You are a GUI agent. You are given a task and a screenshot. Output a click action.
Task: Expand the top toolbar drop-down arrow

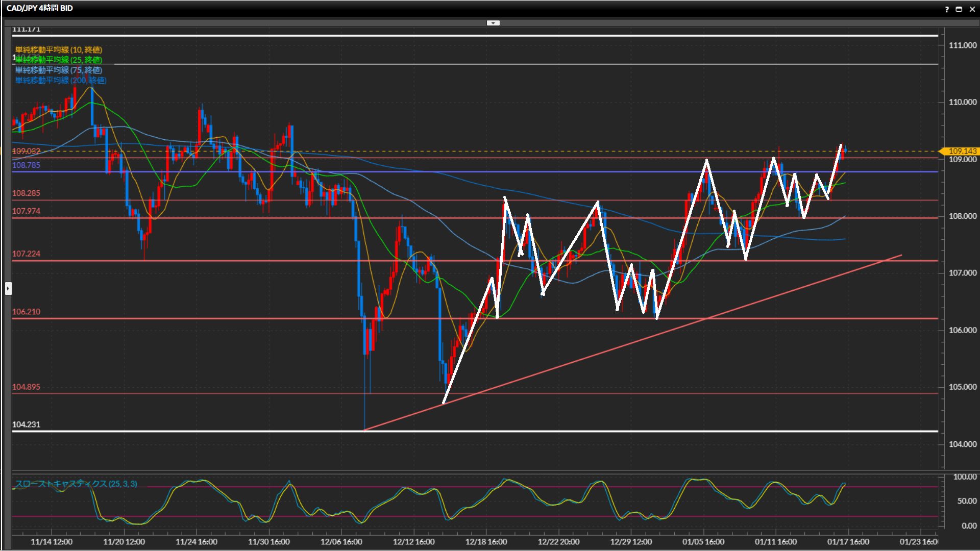coord(493,23)
